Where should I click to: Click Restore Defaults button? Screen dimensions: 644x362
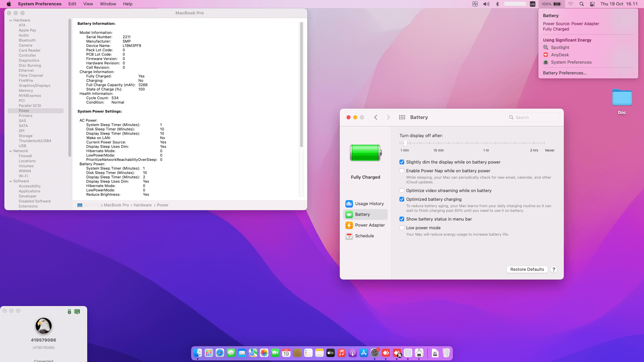tap(527, 269)
